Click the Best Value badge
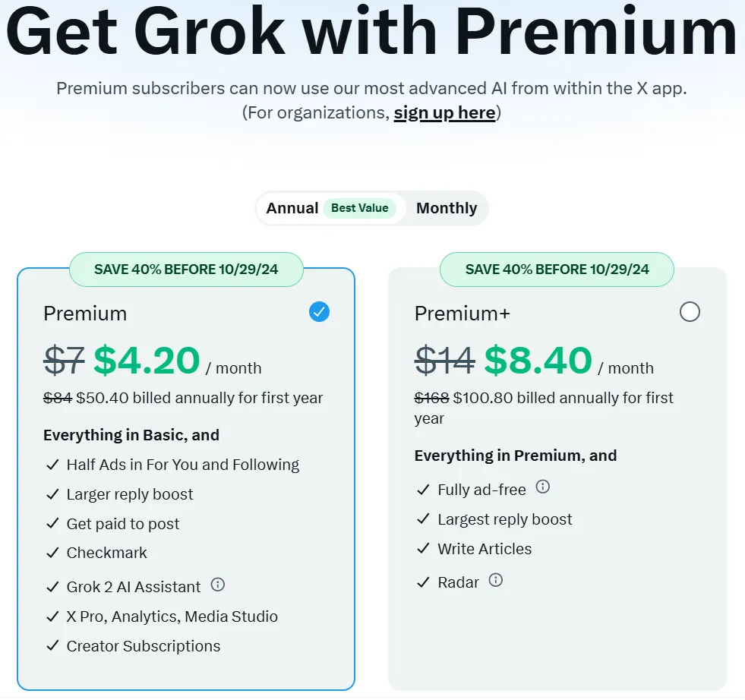 click(x=360, y=208)
